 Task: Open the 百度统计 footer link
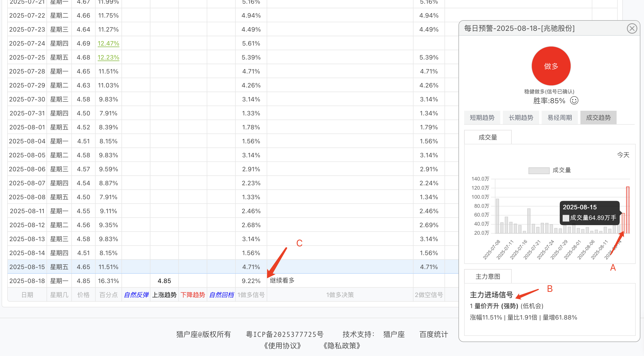point(433,334)
